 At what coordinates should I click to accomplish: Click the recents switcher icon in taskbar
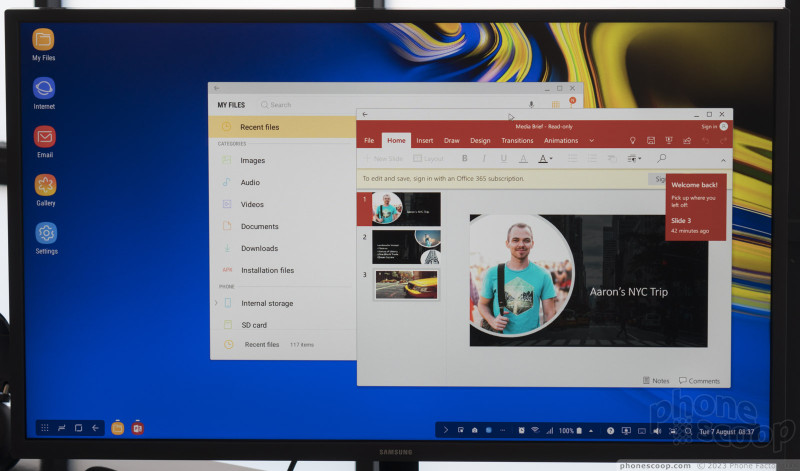[62, 428]
